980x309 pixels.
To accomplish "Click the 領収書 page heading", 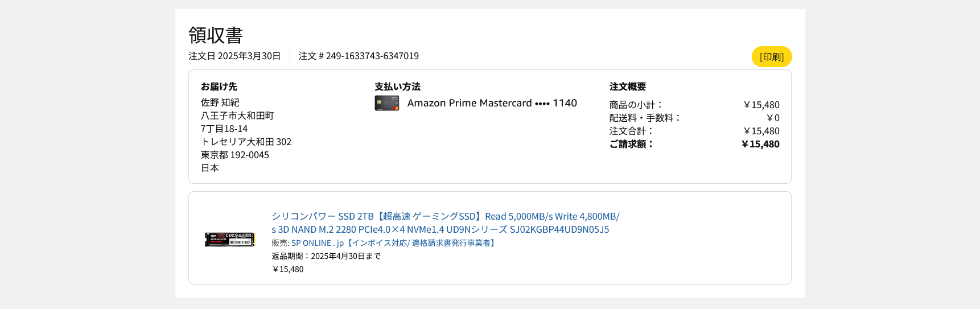I will pos(216,35).
